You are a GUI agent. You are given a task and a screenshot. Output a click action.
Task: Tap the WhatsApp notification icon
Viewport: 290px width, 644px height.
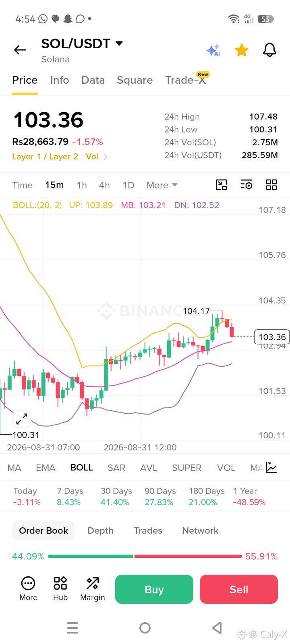click(x=43, y=19)
